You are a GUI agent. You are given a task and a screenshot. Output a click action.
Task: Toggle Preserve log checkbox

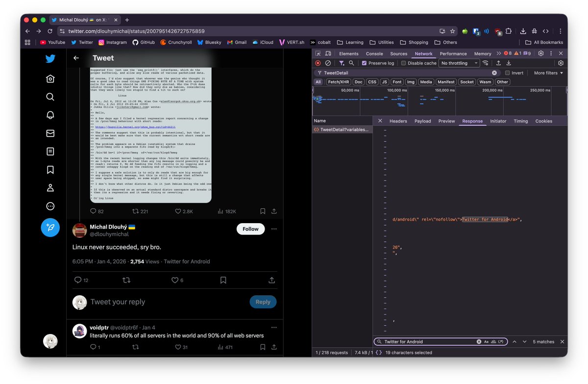[x=364, y=63]
